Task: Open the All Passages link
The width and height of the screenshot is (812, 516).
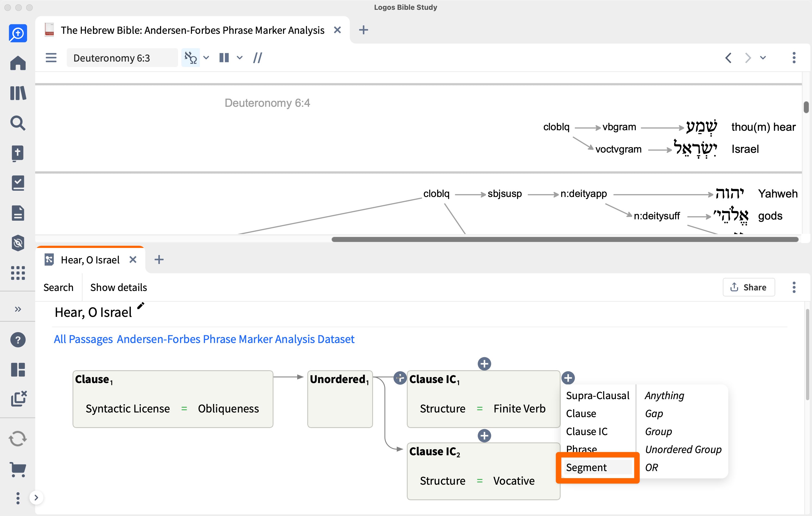Action: [x=83, y=339]
